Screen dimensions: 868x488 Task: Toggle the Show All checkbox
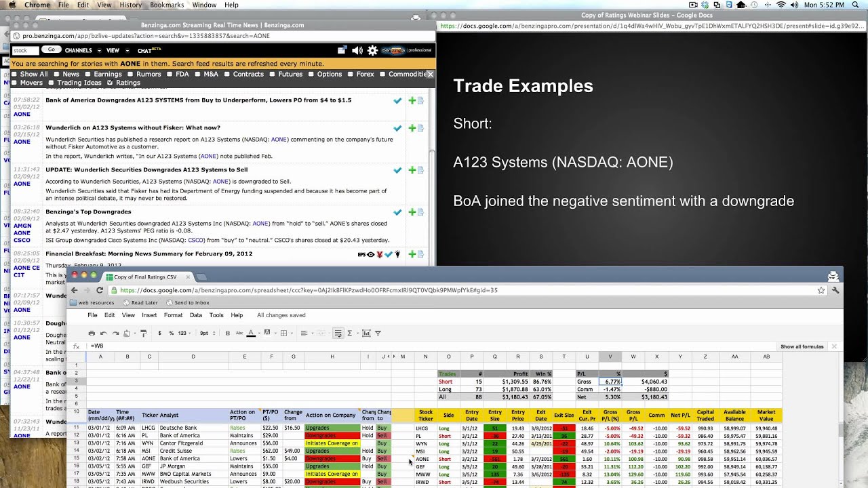14,75
